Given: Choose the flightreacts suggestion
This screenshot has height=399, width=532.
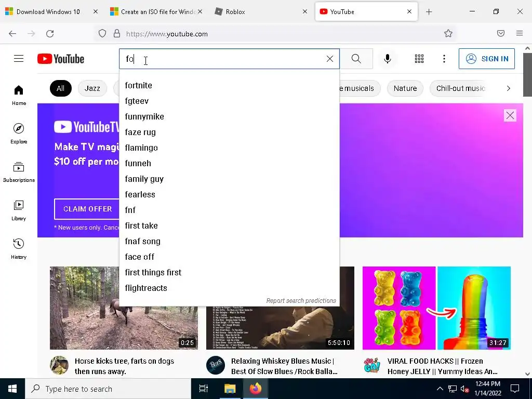Looking at the screenshot, I should (229, 288).
